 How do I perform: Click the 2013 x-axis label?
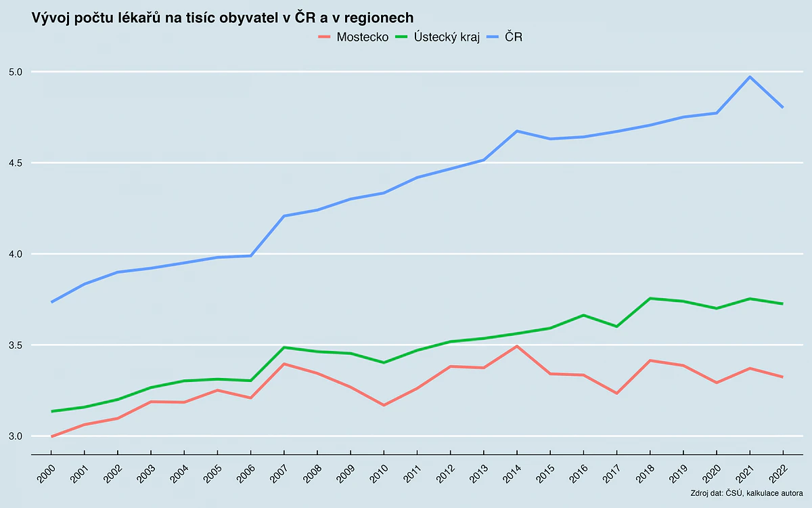[x=477, y=473]
